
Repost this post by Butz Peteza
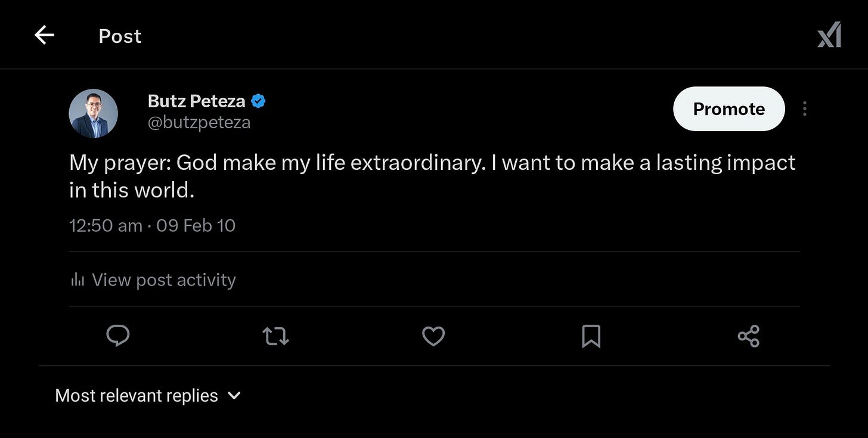pos(276,336)
